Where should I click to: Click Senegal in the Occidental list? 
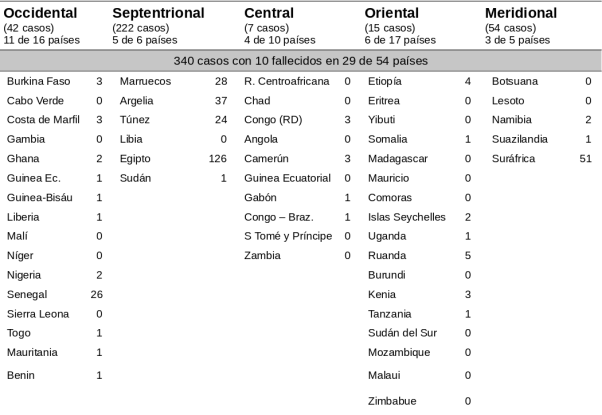[x=26, y=294]
